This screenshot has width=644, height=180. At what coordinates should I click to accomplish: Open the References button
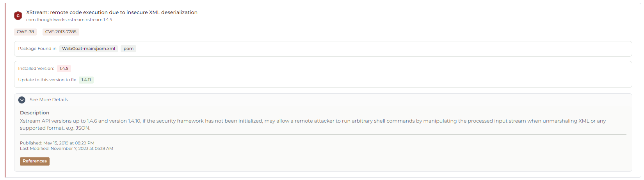[x=35, y=161]
